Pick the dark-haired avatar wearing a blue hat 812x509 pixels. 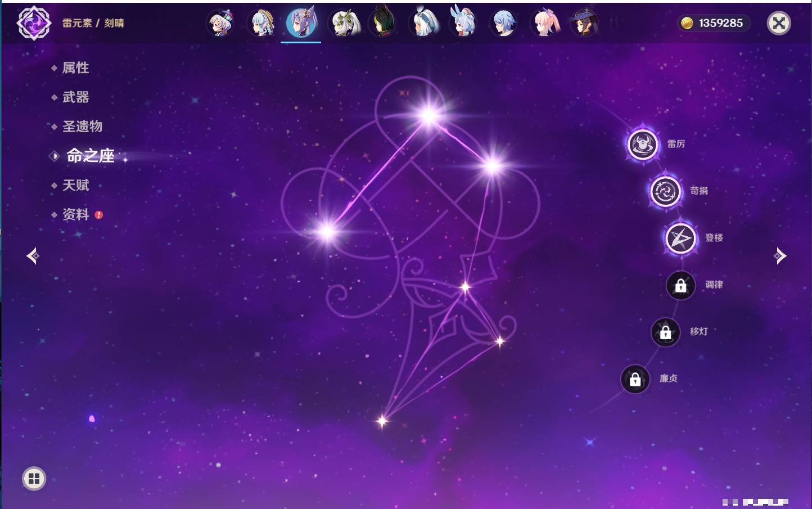(585, 23)
